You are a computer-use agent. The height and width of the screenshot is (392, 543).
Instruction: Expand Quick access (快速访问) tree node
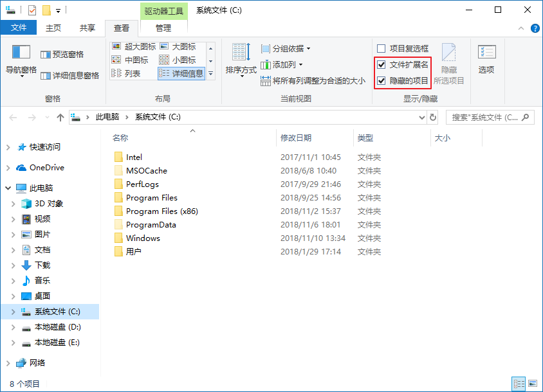[x=8, y=147]
